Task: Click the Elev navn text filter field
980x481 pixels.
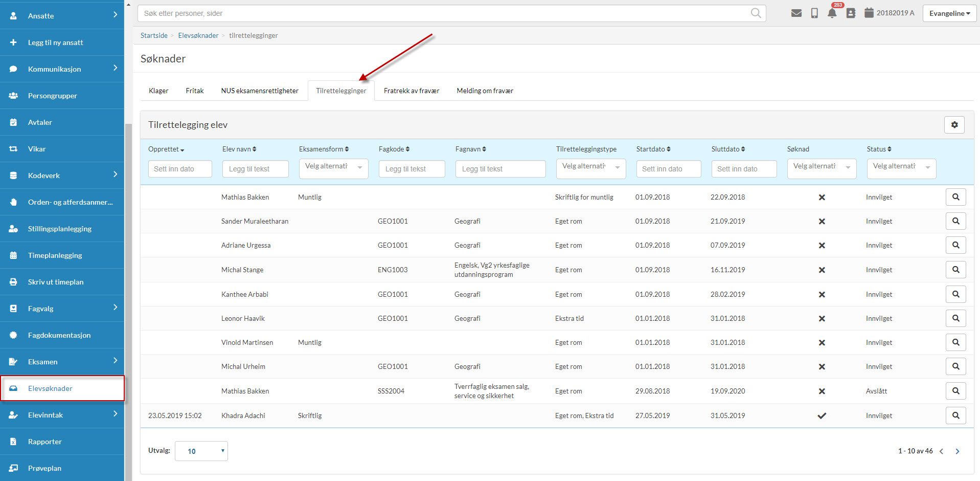Action: tap(255, 169)
